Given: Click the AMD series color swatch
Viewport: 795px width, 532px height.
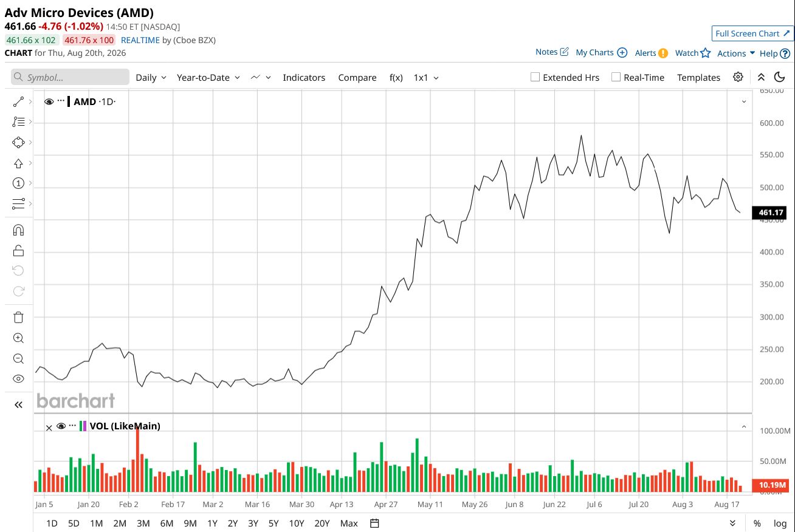Looking at the screenshot, I should 69,101.
